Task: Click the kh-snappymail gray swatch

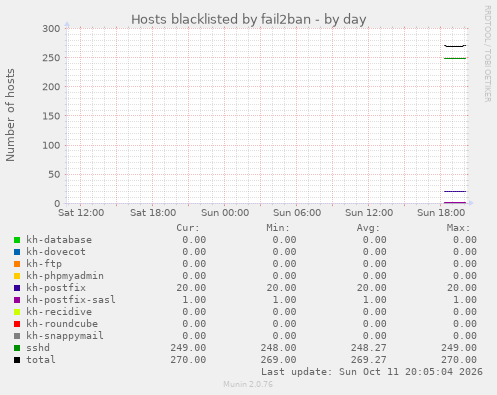Action: 17,336
